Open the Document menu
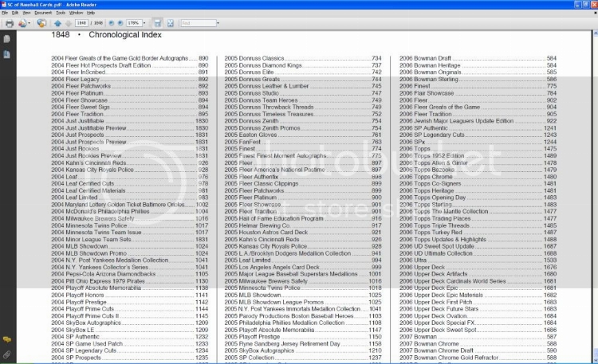This screenshot has width=598, height=364. coord(43,13)
